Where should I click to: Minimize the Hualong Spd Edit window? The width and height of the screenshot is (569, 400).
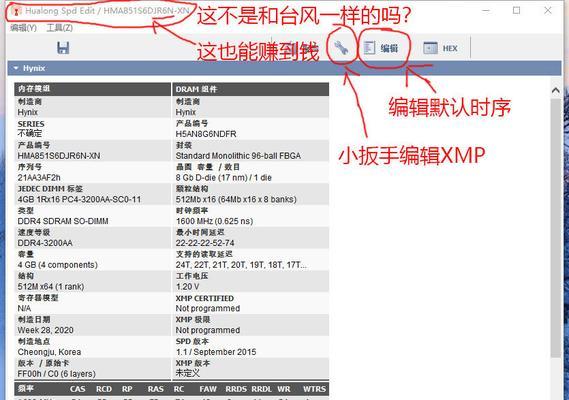(486, 11)
